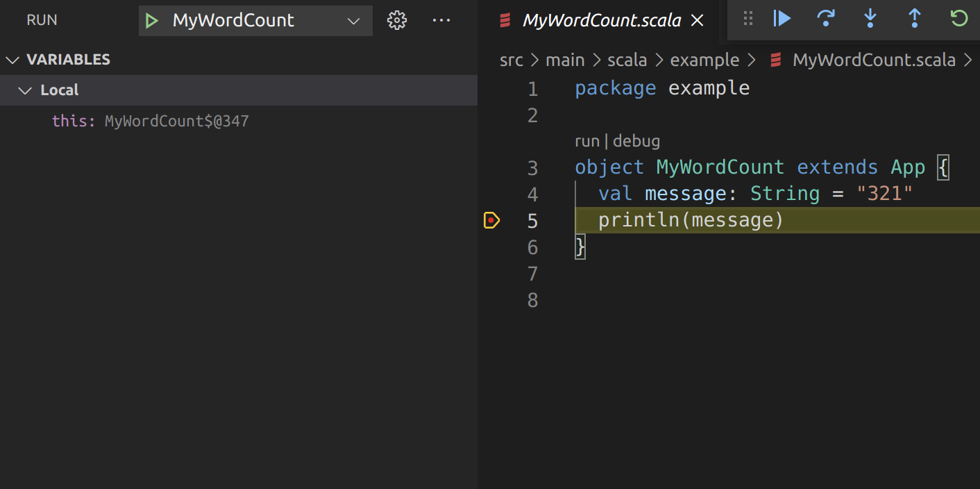
Task: Step into the println call
Action: [870, 19]
